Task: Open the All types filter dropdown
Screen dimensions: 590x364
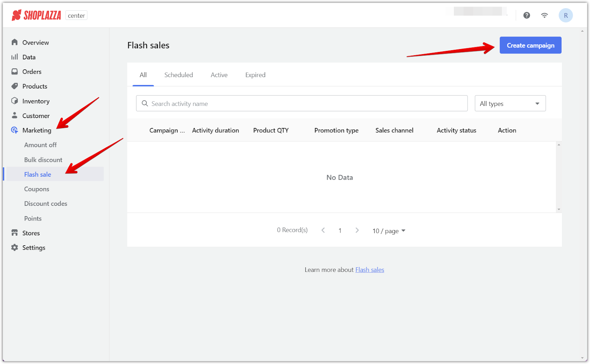Action: pos(510,103)
